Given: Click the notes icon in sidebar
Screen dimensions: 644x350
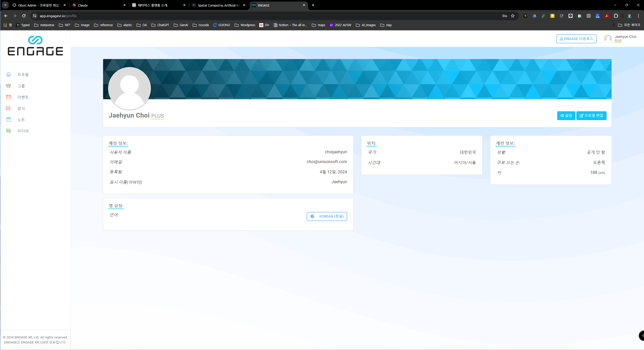Looking at the screenshot, I should tap(9, 120).
